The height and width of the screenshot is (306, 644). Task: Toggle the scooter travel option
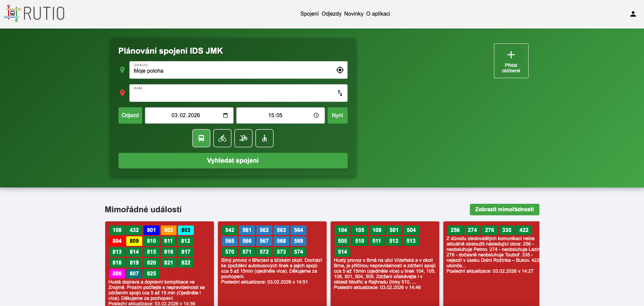243,138
